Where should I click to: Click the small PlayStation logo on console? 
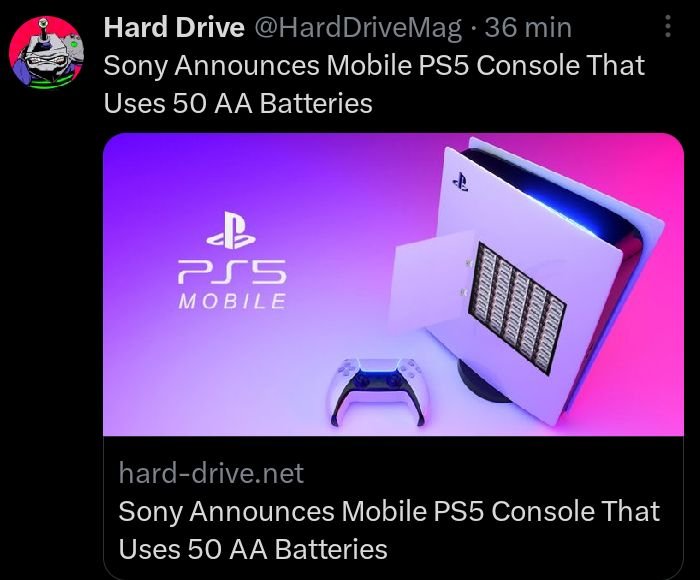(460, 182)
